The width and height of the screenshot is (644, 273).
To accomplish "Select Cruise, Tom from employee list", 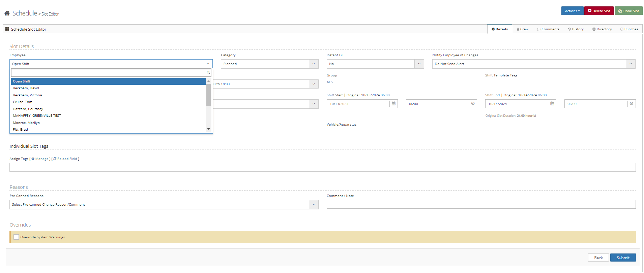I will (23, 102).
